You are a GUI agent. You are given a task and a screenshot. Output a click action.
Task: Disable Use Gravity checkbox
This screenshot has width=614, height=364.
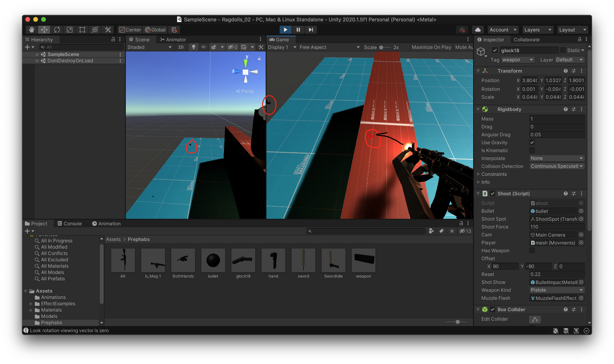532,142
